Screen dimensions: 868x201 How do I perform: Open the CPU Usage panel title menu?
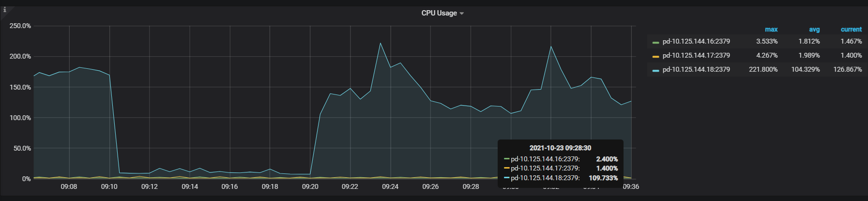tap(439, 13)
